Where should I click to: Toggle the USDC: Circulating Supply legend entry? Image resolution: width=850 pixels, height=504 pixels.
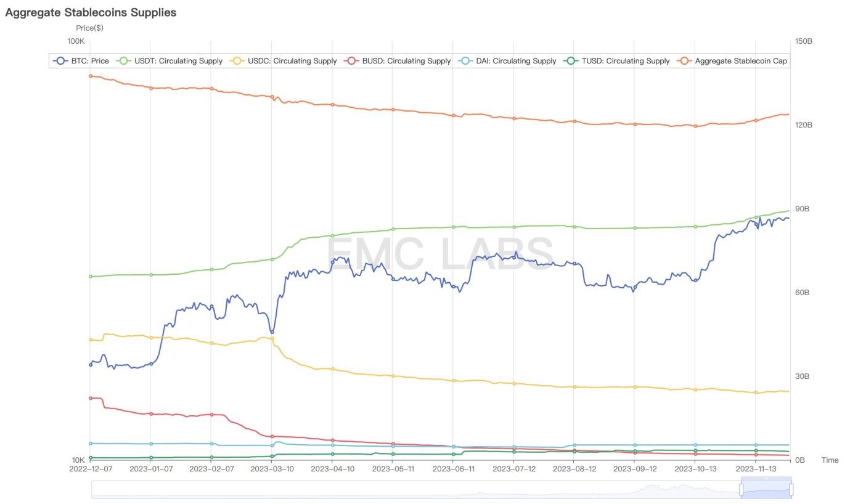click(292, 61)
